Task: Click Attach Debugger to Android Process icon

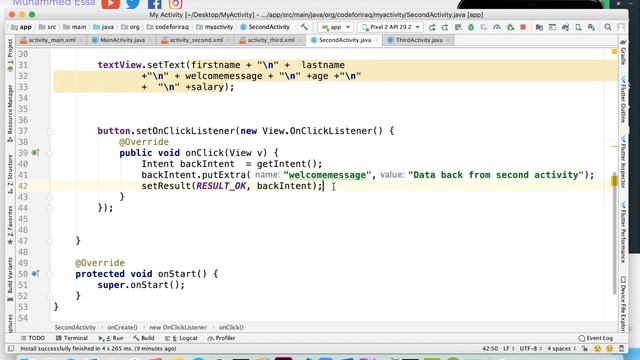Action: [x=510, y=27]
